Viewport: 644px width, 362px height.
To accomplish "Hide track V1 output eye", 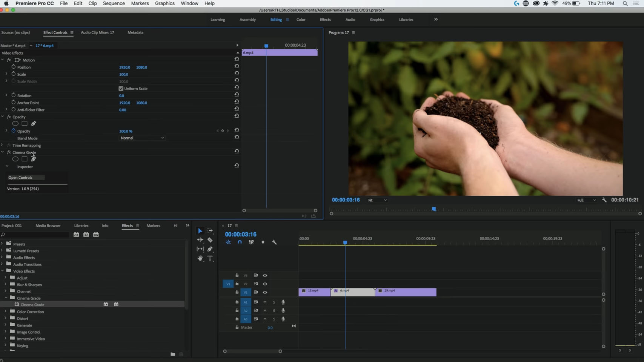I will click(265, 293).
